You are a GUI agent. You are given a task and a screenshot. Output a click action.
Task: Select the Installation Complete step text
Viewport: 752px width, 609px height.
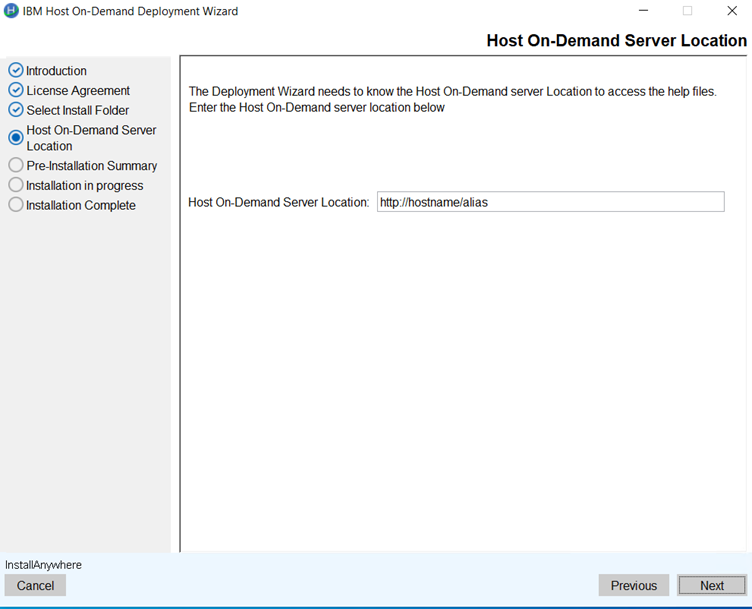[81, 206]
